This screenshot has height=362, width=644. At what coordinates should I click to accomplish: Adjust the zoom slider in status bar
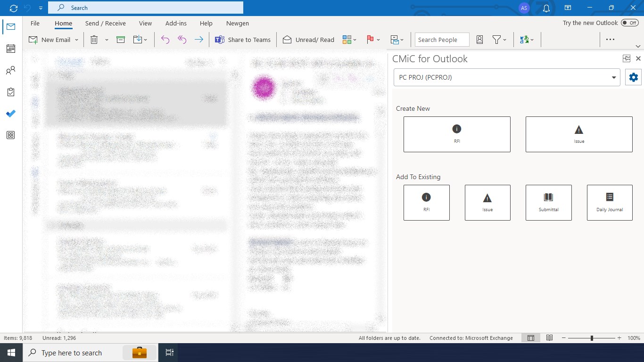[591, 338]
